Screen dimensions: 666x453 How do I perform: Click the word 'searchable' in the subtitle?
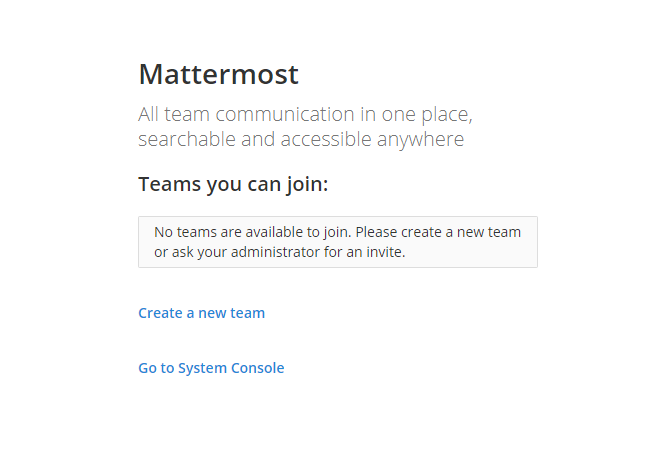[187, 139]
